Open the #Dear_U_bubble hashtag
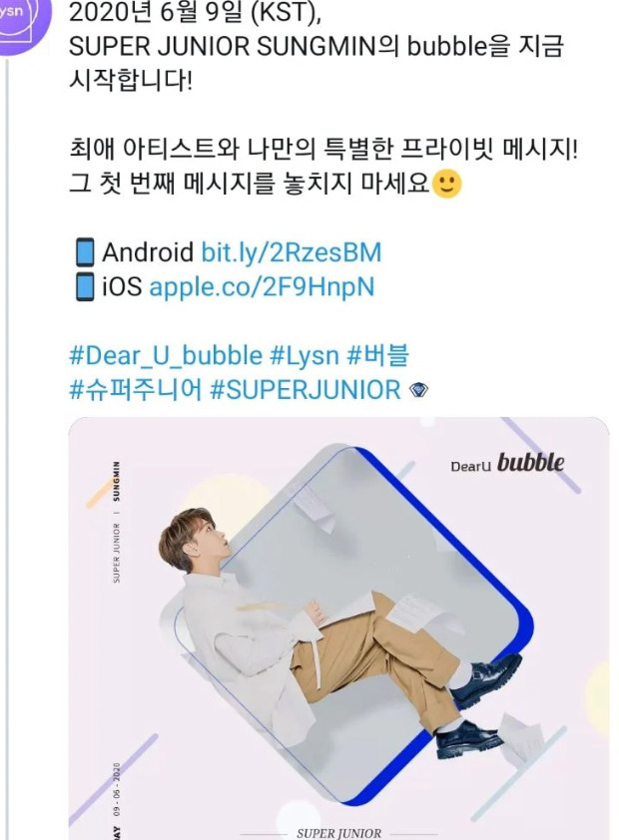Viewport: 619px width, 840px height. click(x=166, y=356)
